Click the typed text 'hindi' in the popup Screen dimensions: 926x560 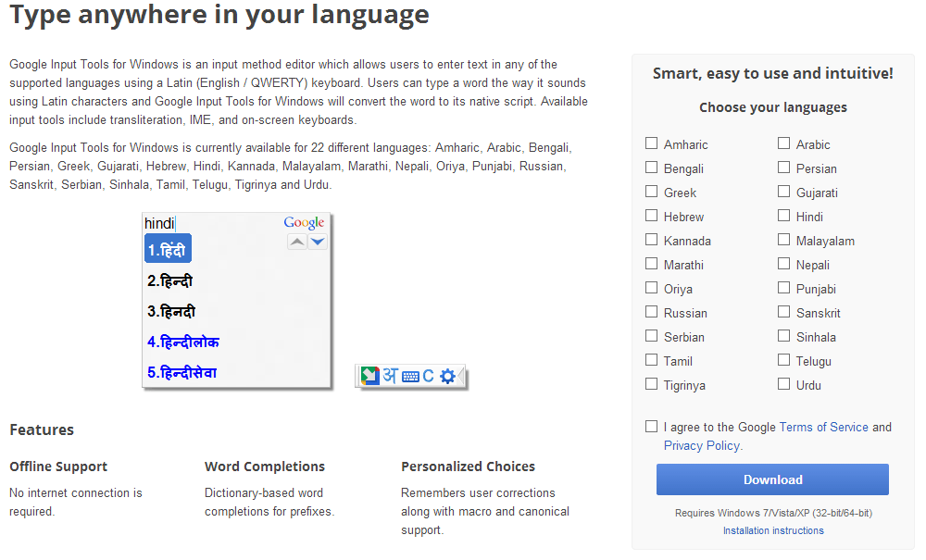pos(159,223)
